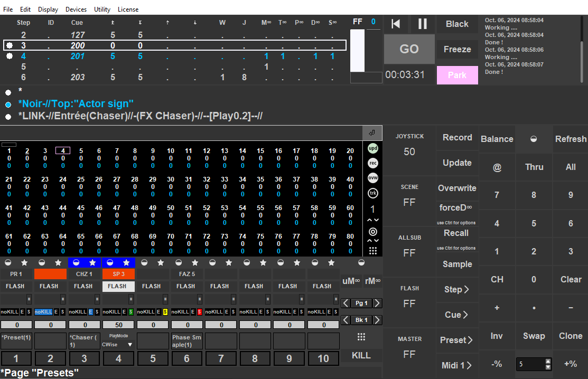Click the 'ovw' round icon
This screenshot has height=379, width=588.
[x=373, y=178]
